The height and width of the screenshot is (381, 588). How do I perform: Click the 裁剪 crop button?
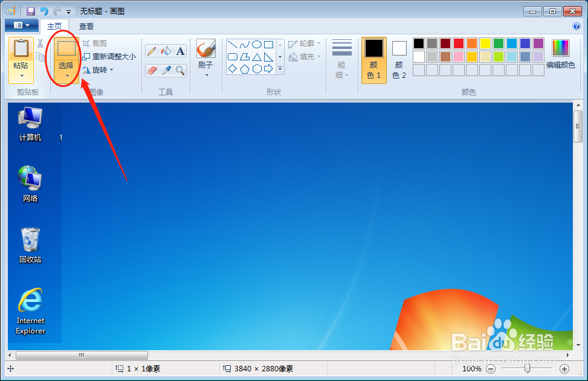(x=95, y=43)
